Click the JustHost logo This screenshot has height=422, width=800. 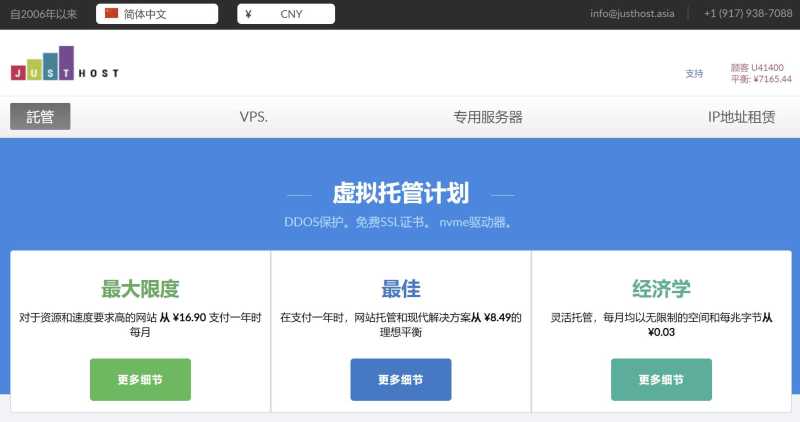pos(64,64)
